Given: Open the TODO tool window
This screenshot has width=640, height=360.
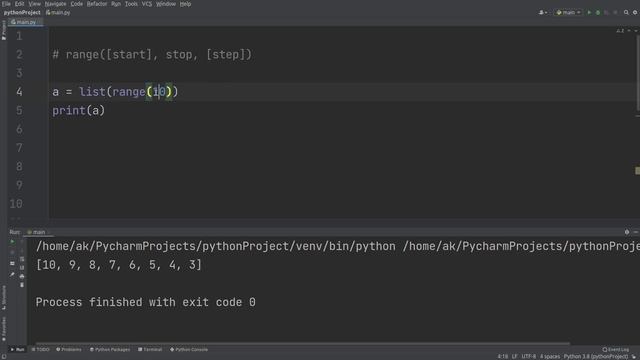Looking at the screenshot, I should (40, 349).
